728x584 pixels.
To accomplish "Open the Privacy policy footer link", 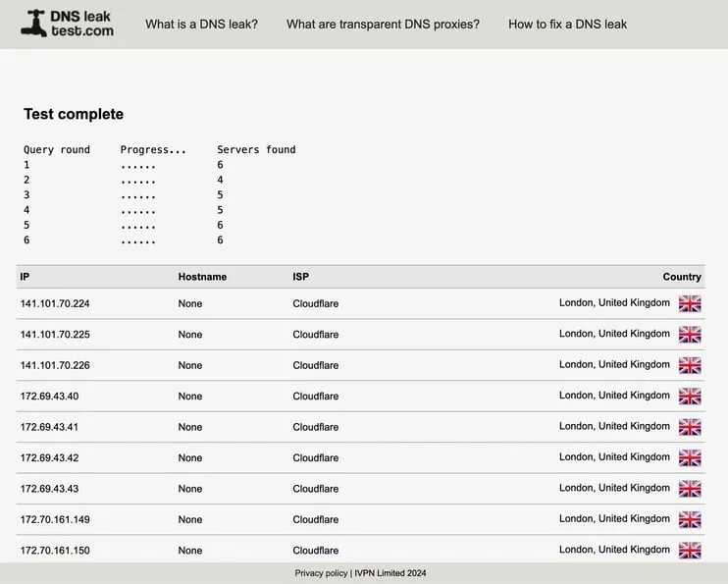I will 321,573.
